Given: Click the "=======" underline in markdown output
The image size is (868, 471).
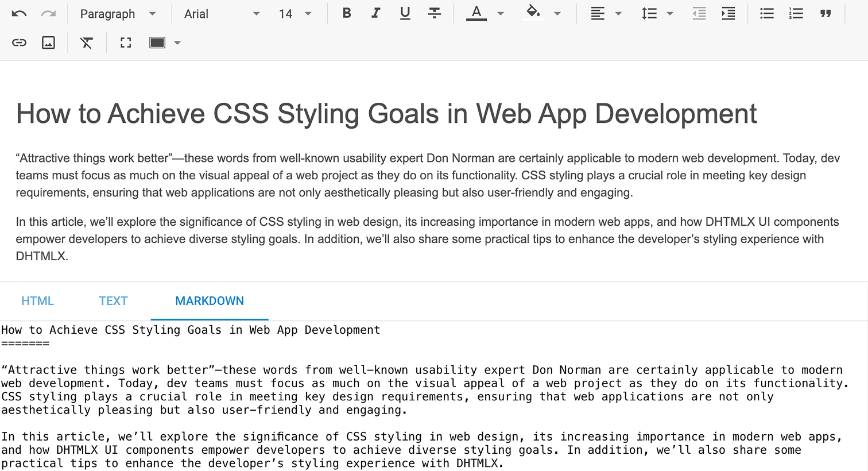Looking at the screenshot, I should (x=25, y=343).
